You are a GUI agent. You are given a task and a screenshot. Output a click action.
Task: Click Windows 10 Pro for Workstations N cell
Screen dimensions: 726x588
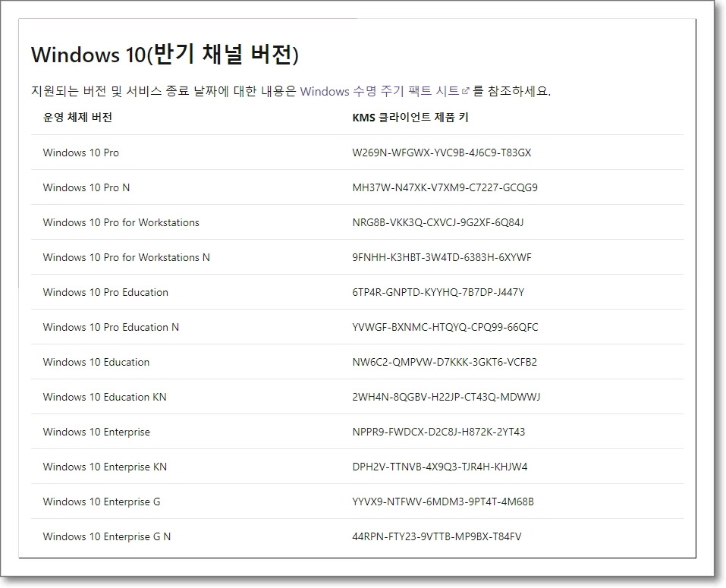[127, 257]
